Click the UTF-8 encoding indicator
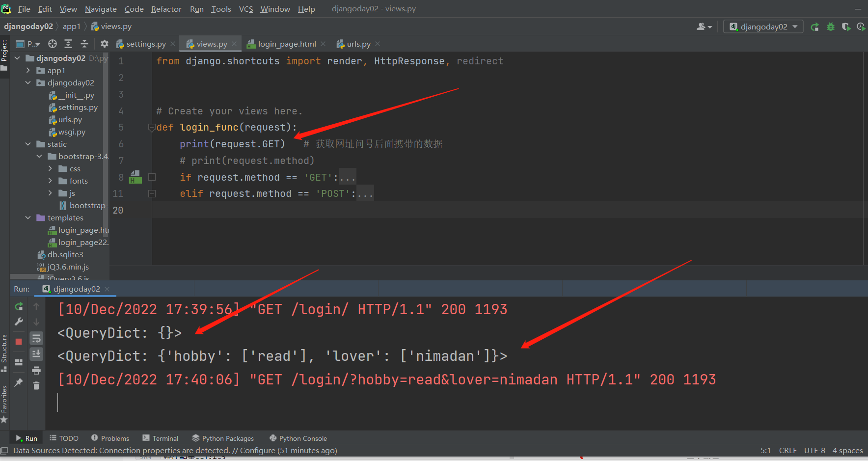868x461 pixels. point(814,450)
